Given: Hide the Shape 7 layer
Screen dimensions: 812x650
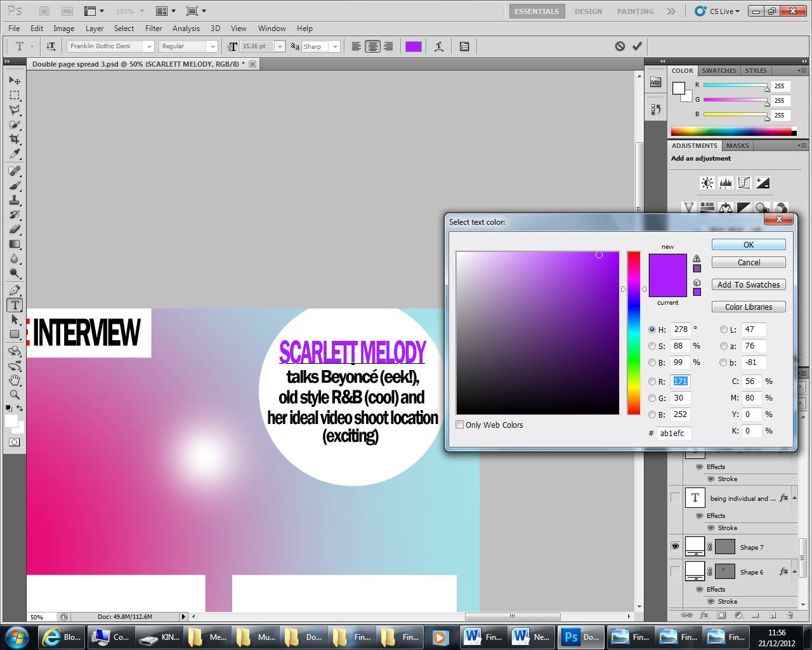Looking at the screenshot, I should click(x=675, y=547).
